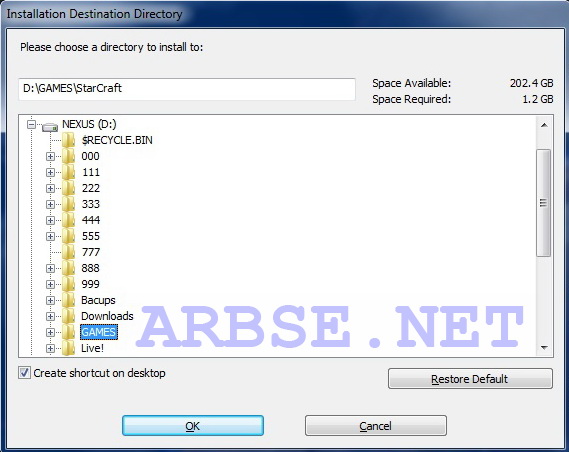Click the Cancel button
This screenshot has width=569, height=452.
[376, 426]
